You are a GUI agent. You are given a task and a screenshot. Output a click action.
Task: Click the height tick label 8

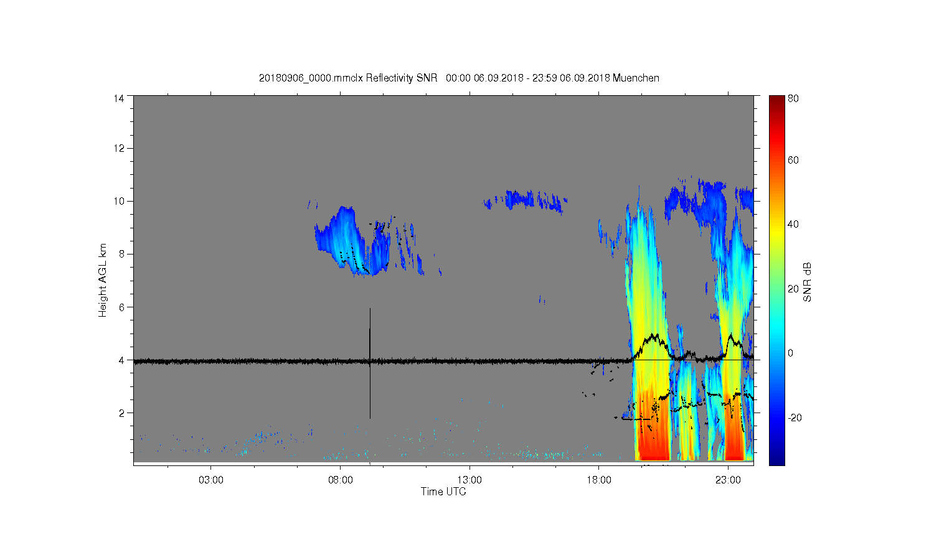[121, 254]
